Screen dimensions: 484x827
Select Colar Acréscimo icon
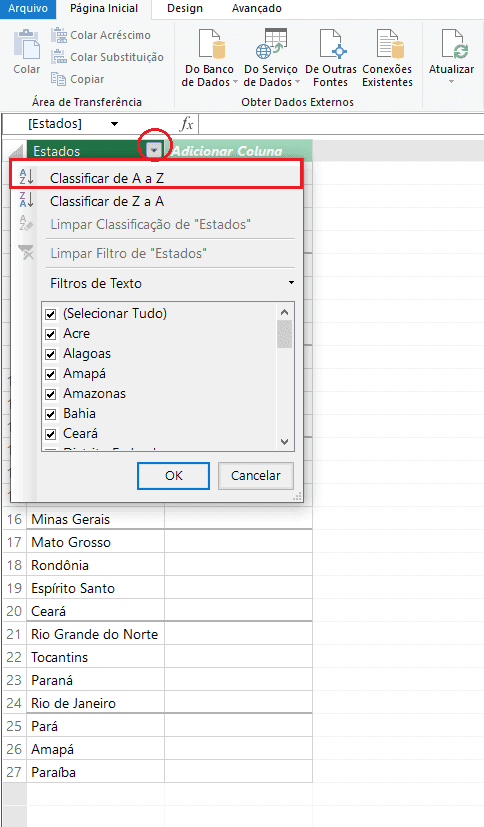click(59, 35)
